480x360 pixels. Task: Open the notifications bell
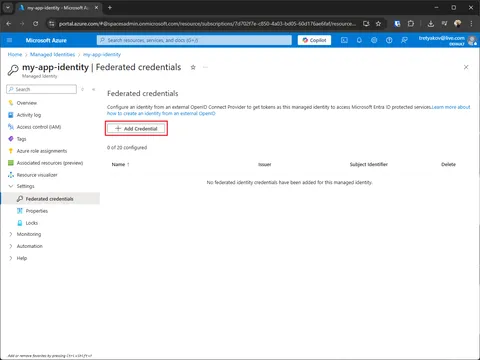point(359,40)
